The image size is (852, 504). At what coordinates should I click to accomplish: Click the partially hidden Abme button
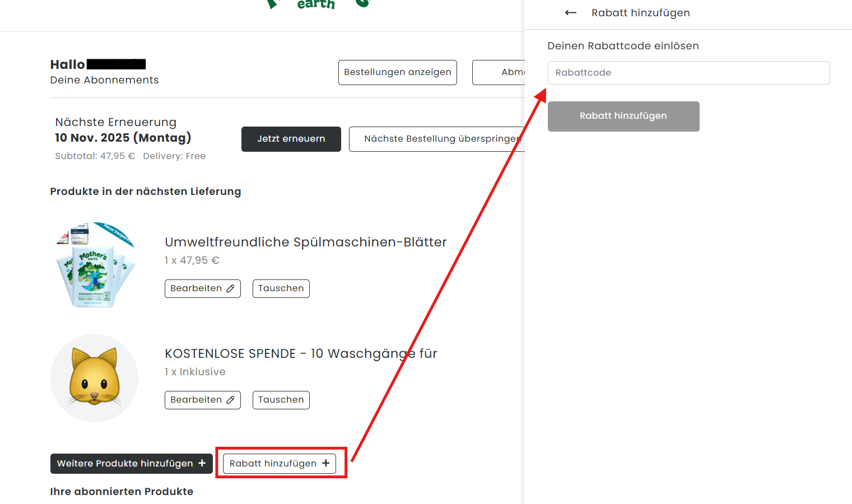pyautogui.click(x=499, y=72)
